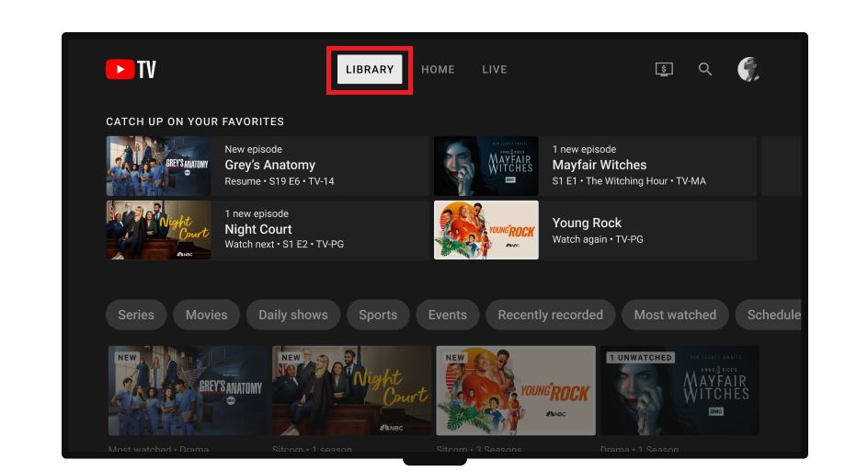Select Mayfair Witches 'The Witching Hour' text
This screenshot has height=472, width=868.
pyautogui.click(x=629, y=181)
